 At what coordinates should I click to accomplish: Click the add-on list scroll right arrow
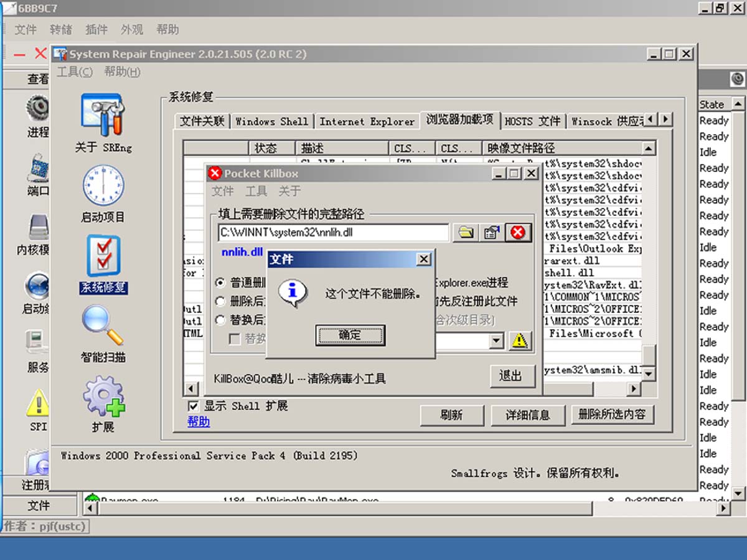coord(634,389)
